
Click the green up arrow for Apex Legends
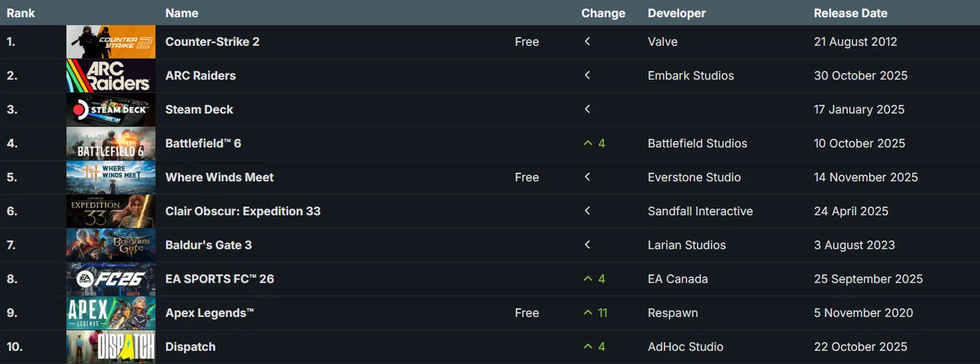point(587,313)
